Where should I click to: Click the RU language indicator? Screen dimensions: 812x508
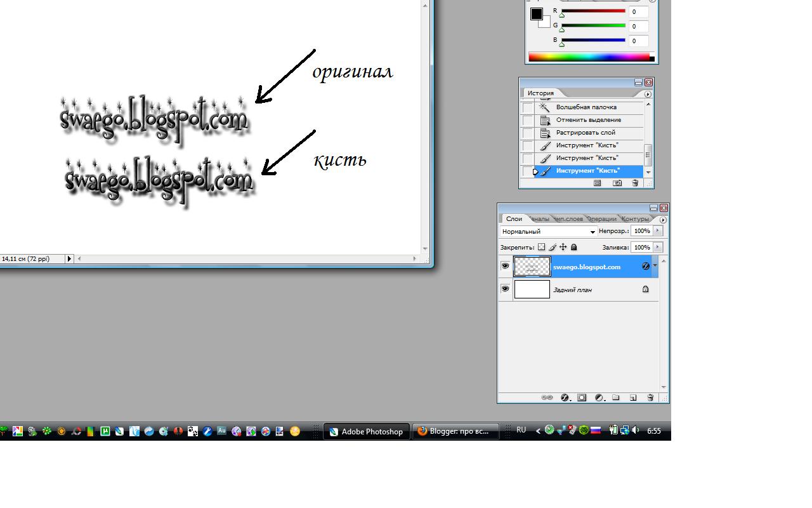(x=521, y=430)
